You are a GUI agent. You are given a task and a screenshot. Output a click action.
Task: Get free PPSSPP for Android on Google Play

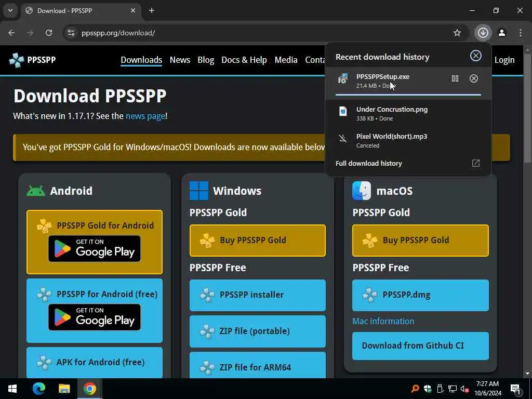point(95,317)
